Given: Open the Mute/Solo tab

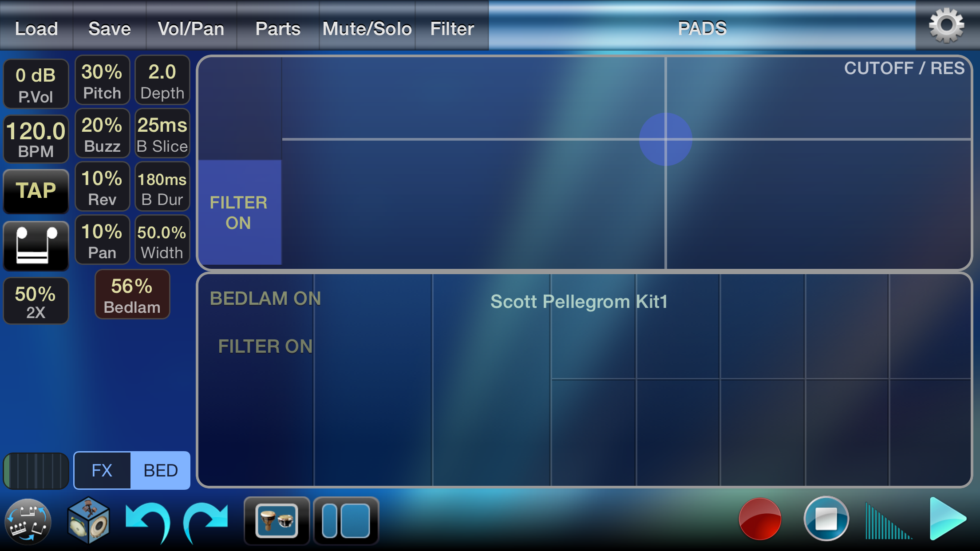Looking at the screenshot, I should [367, 29].
